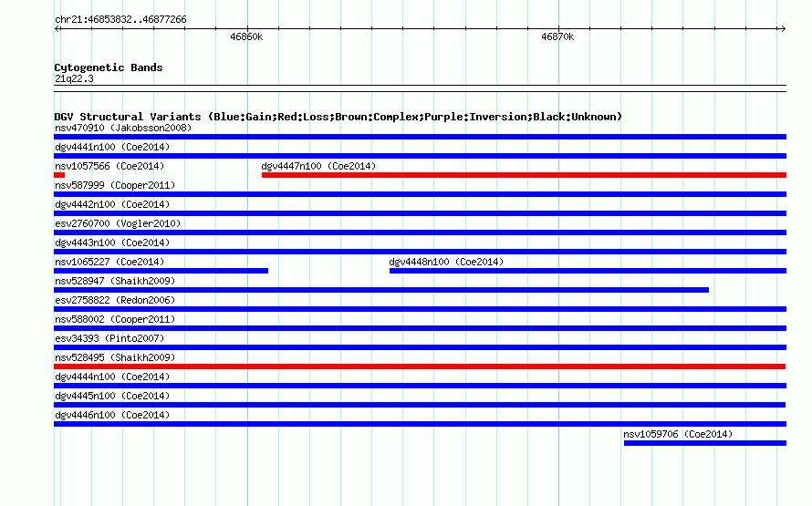This screenshot has width=812, height=506.
Task: Select the blue bar under dgv4444n100
Action: (x=420, y=386)
